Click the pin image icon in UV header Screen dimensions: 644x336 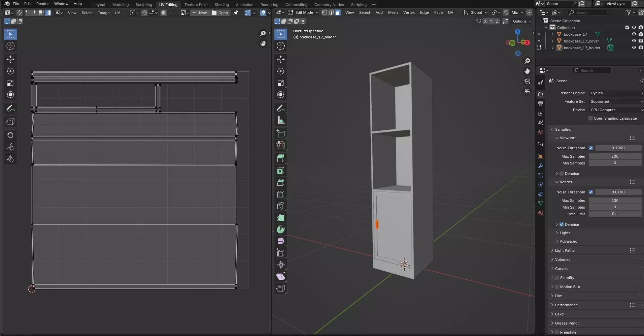236,13
